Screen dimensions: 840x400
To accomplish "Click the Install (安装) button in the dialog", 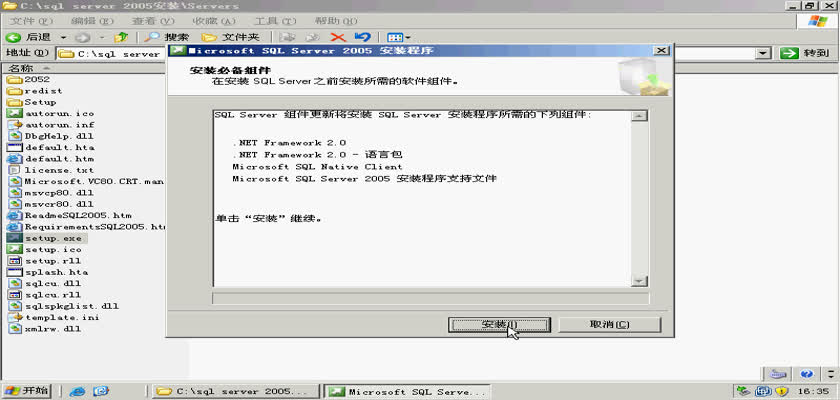I will (x=499, y=324).
